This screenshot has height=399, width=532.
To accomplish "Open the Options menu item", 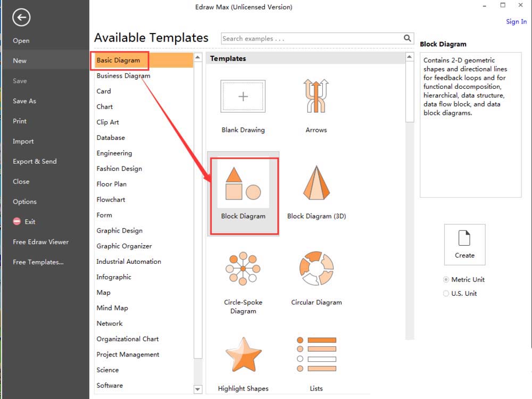I will pos(25,202).
